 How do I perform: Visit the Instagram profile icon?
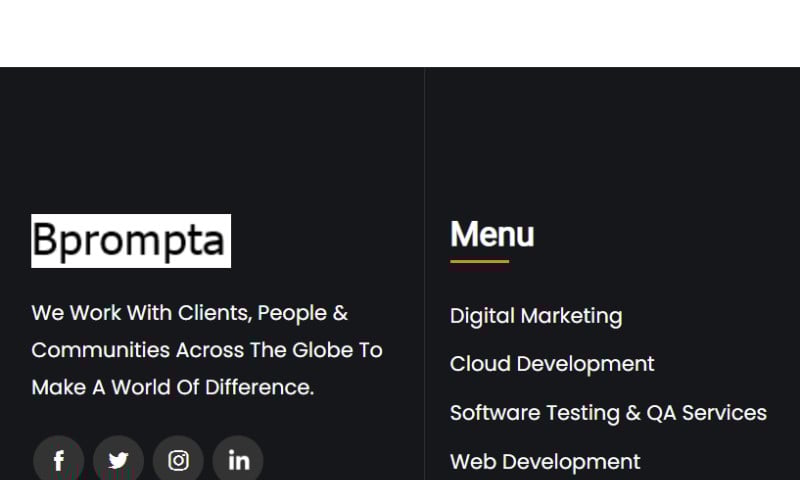[x=178, y=461]
